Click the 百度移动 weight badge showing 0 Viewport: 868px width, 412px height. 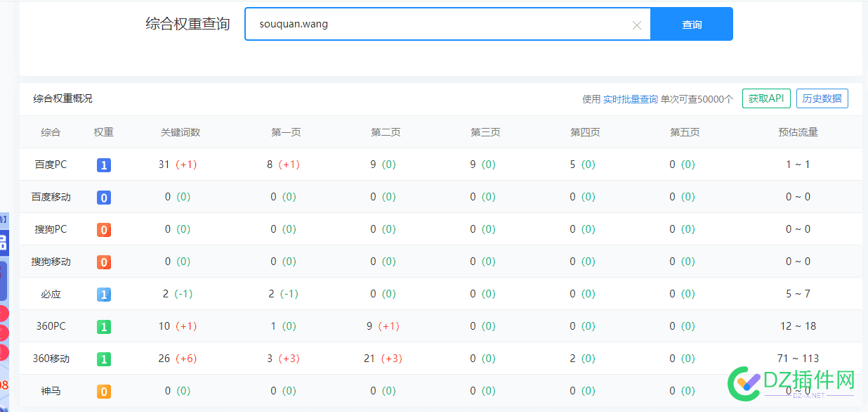click(103, 197)
